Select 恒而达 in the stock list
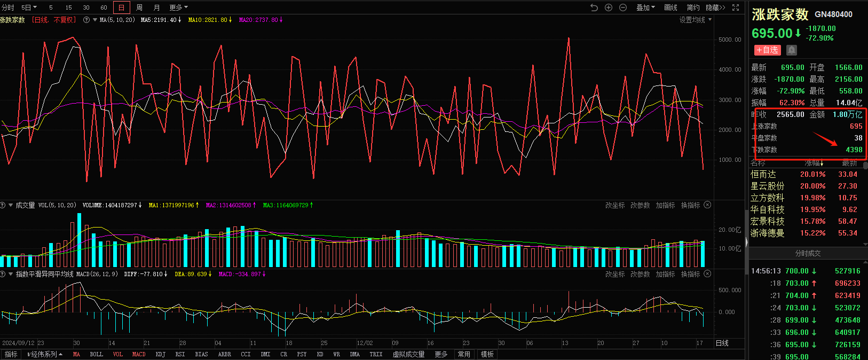The height and width of the screenshot is (360, 868). tap(763, 174)
